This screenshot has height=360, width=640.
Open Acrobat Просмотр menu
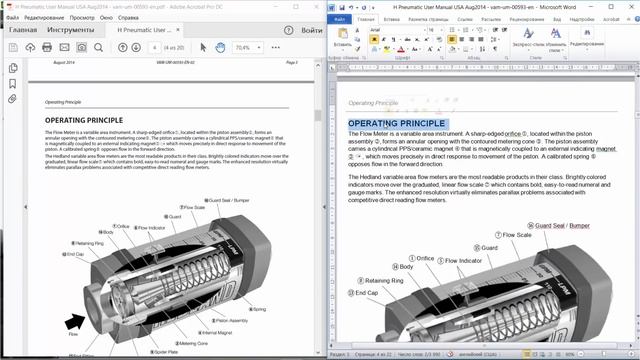(82, 18)
